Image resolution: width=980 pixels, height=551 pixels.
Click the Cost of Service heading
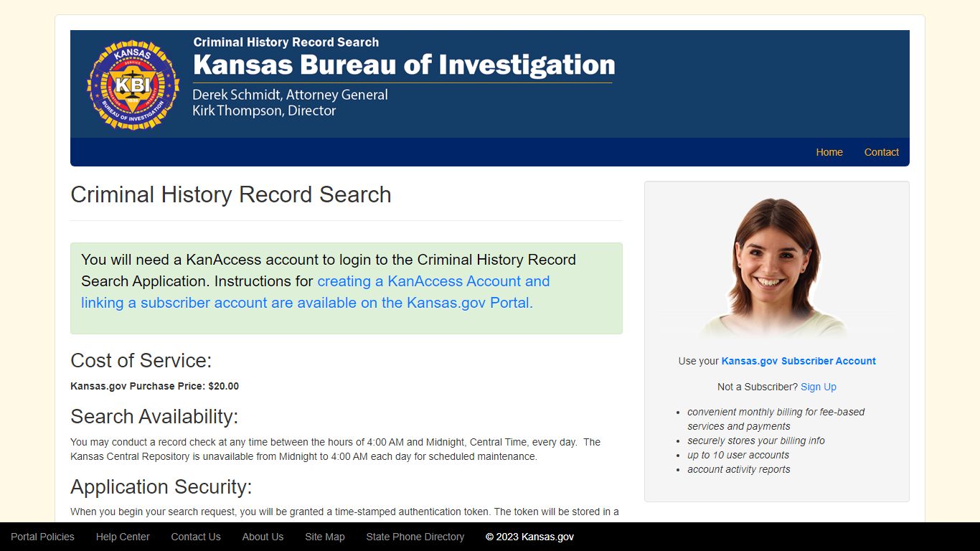pos(141,360)
